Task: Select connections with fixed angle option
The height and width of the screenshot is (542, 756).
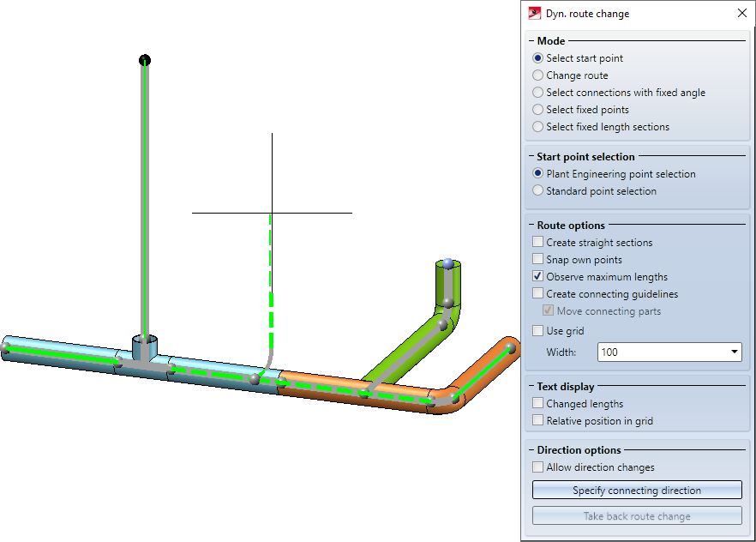Action: click(538, 93)
